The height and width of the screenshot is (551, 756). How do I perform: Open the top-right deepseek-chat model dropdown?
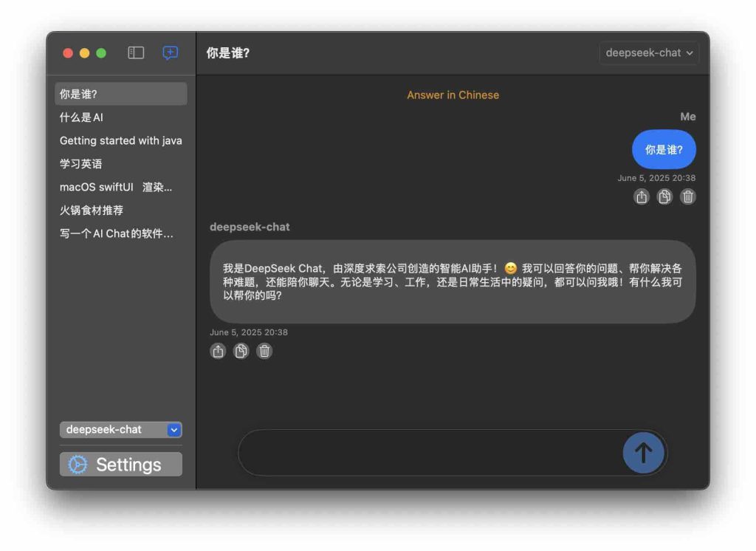coord(648,53)
